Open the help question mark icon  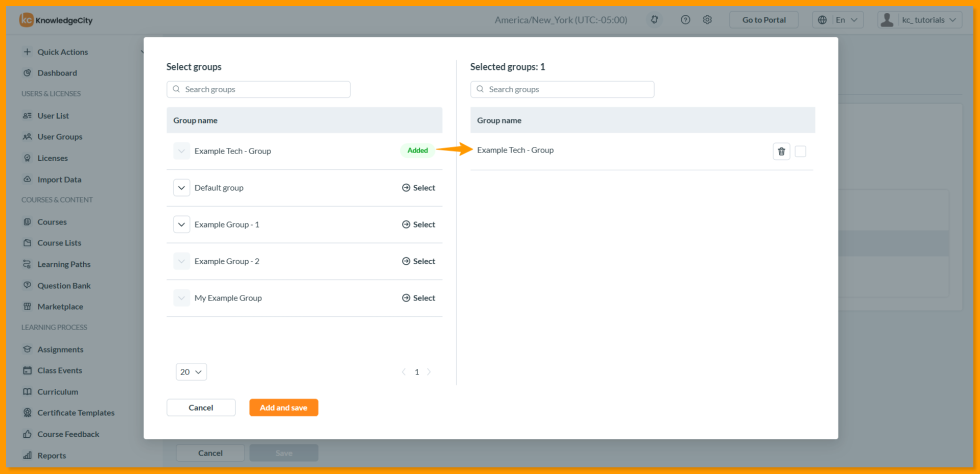(685, 20)
